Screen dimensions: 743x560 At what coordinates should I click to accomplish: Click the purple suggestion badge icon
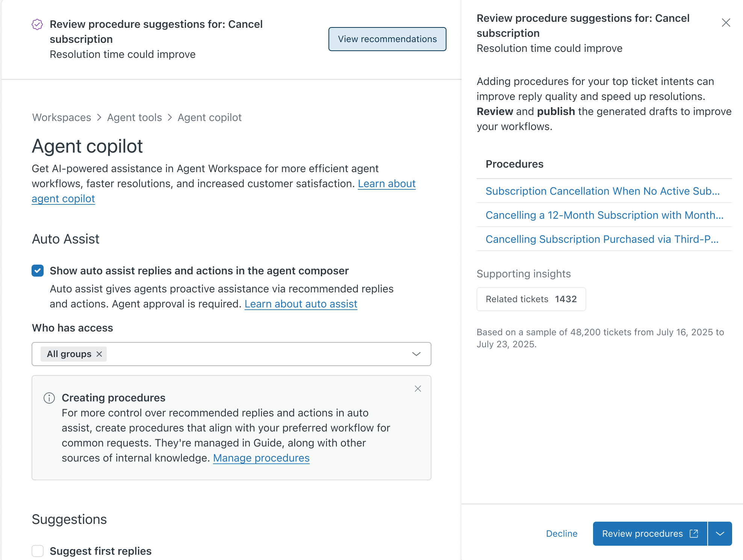click(x=37, y=24)
